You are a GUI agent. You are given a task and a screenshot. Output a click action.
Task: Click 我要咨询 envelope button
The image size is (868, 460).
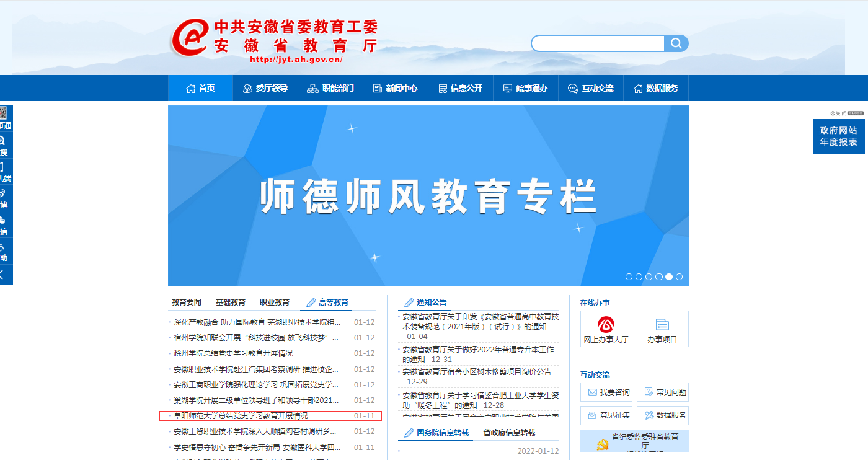[606, 392]
